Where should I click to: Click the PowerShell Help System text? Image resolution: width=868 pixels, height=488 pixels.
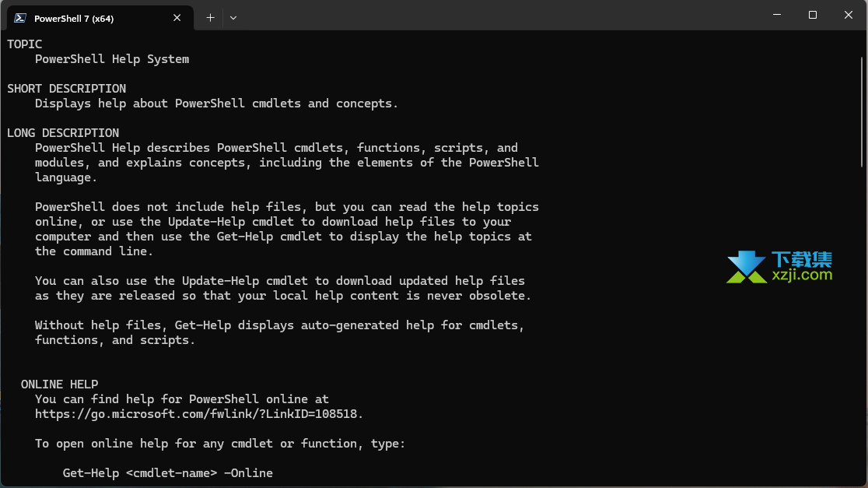tap(112, 59)
